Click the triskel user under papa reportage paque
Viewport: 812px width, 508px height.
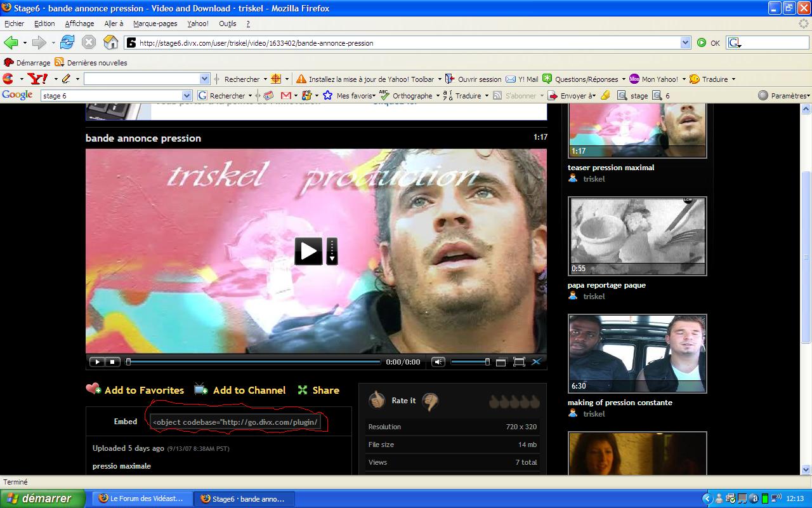(x=594, y=297)
